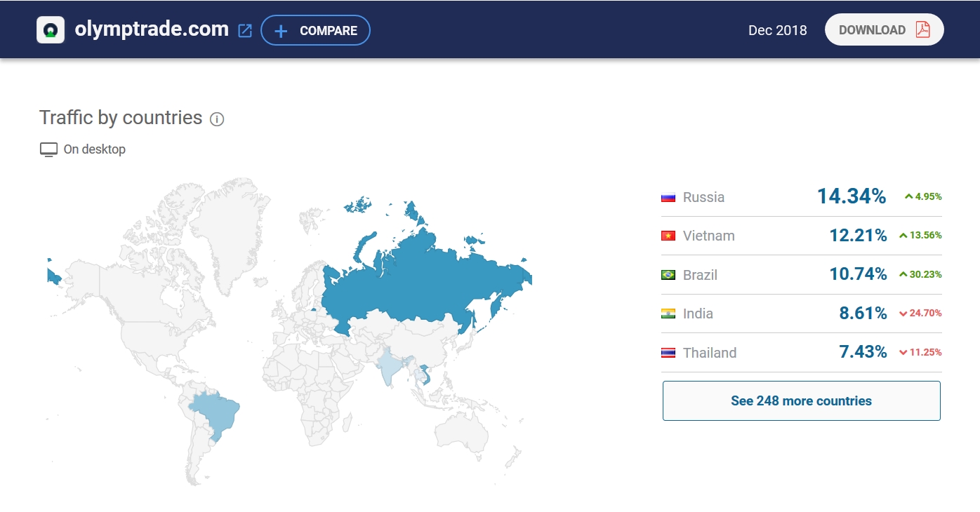Click India's 24.70% decrease indicator
This screenshot has height=512, width=980.
pos(920,314)
